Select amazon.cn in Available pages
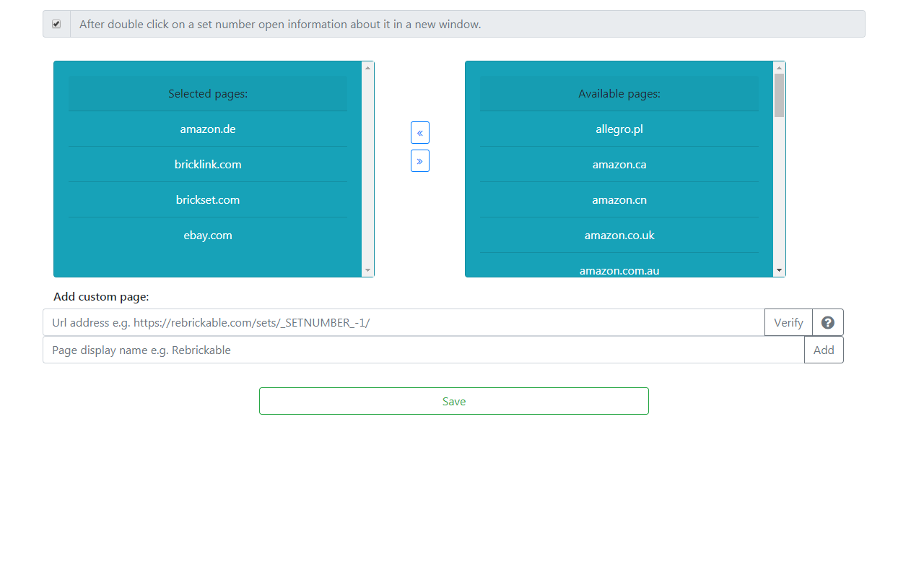924x578 pixels. click(x=619, y=200)
